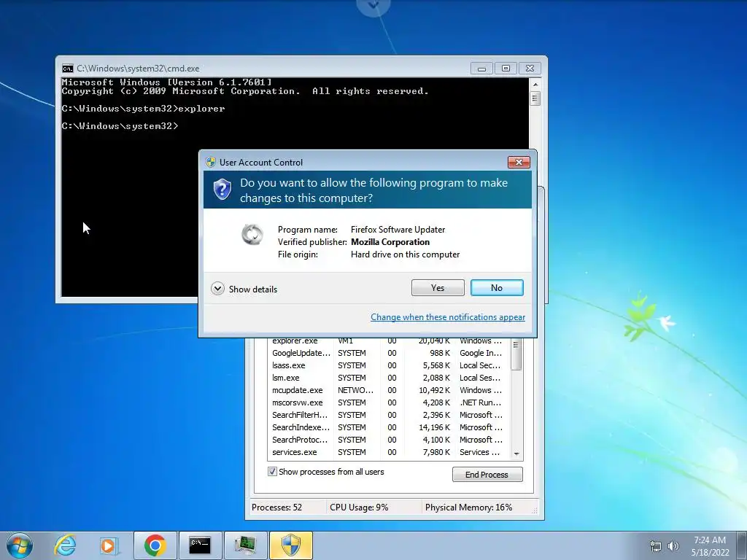Screen dimensions: 747x560
Task: Expand Show details in the UAC dialog
Action: tap(244, 289)
